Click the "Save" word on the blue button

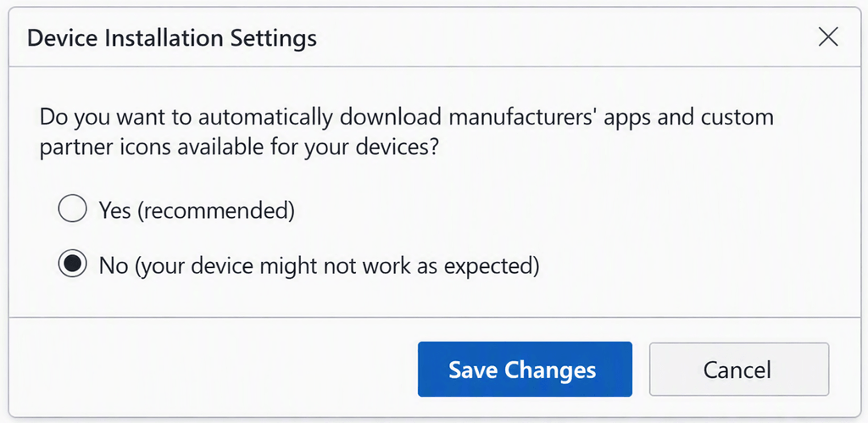point(473,370)
